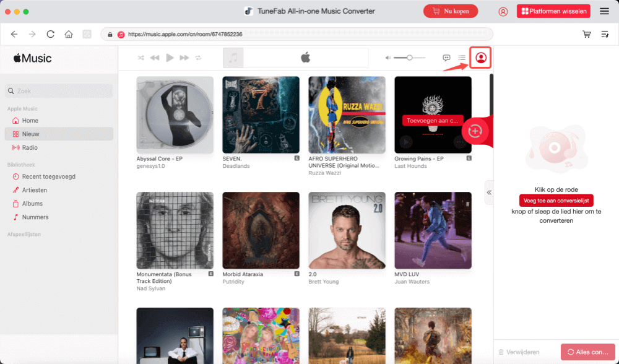Collapse the conversion panel with double chevron
Image resolution: width=619 pixels, height=364 pixels.
coord(489,193)
